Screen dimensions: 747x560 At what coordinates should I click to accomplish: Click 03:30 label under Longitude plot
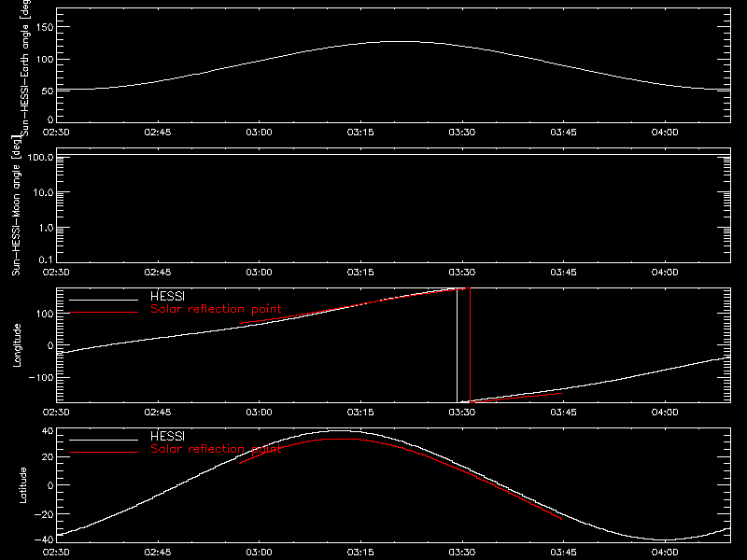(462, 412)
